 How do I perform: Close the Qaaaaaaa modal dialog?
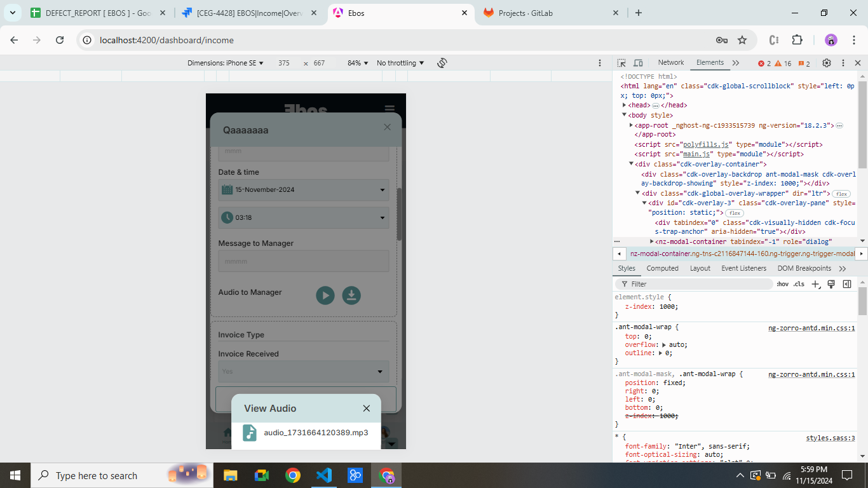pyautogui.click(x=388, y=127)
